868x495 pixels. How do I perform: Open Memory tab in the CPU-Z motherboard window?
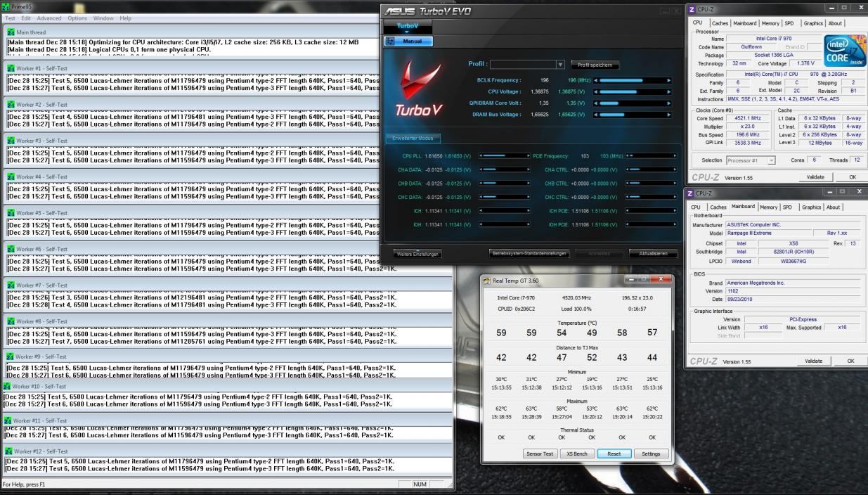coord(769,207)
